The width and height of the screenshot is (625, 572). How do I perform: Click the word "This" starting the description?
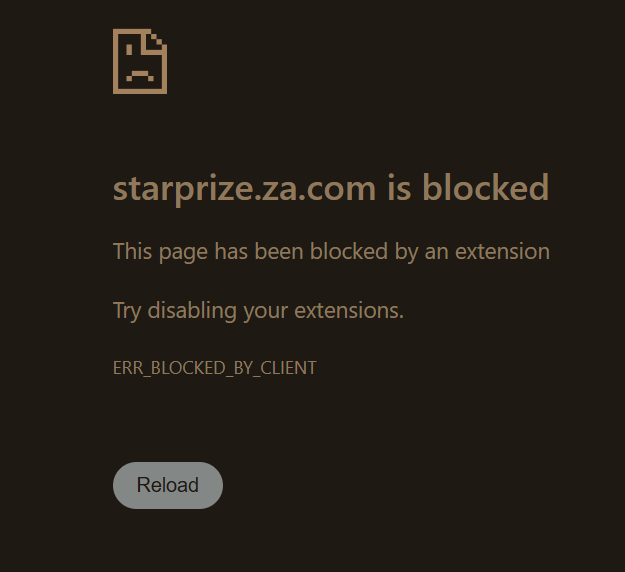[132, 252]
